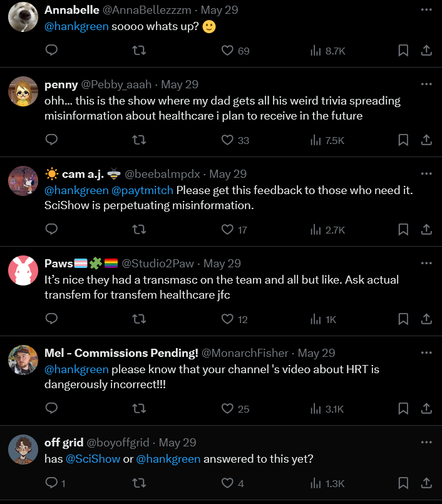Viewport: 442px width, 504px height.
Task: Open the @SciShow profile mention
Action: click(93, 459)
